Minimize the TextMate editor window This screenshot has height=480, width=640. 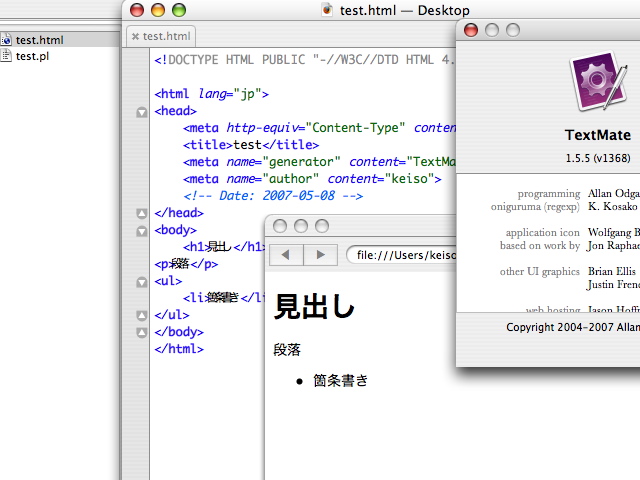tap(157, 10)
